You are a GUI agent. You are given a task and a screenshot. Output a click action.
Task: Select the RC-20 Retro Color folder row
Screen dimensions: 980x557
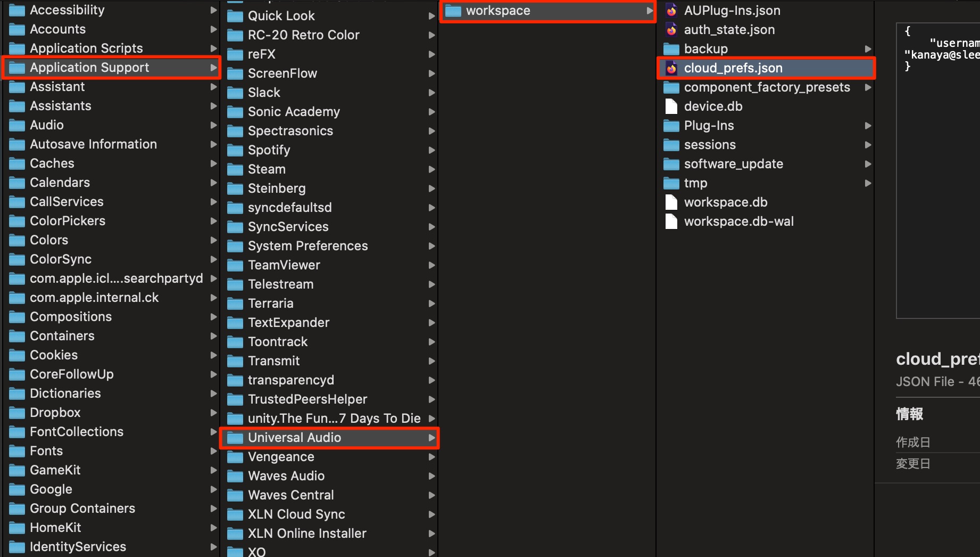330,35
